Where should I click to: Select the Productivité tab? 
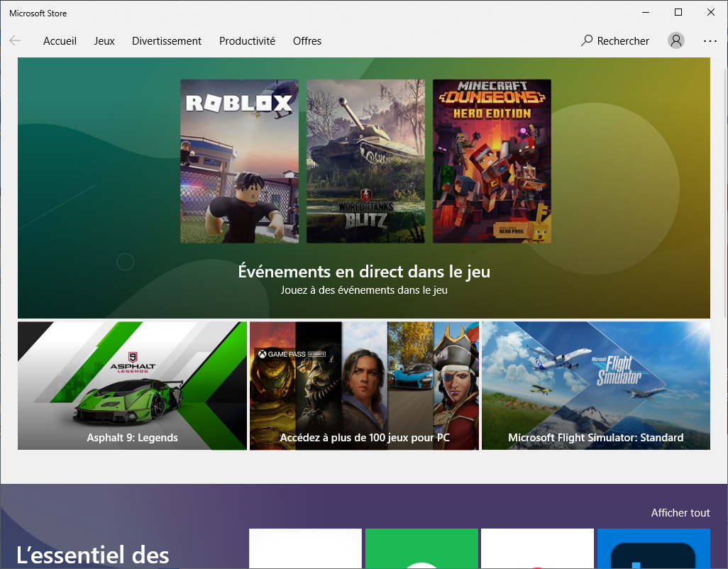[247, 41]
